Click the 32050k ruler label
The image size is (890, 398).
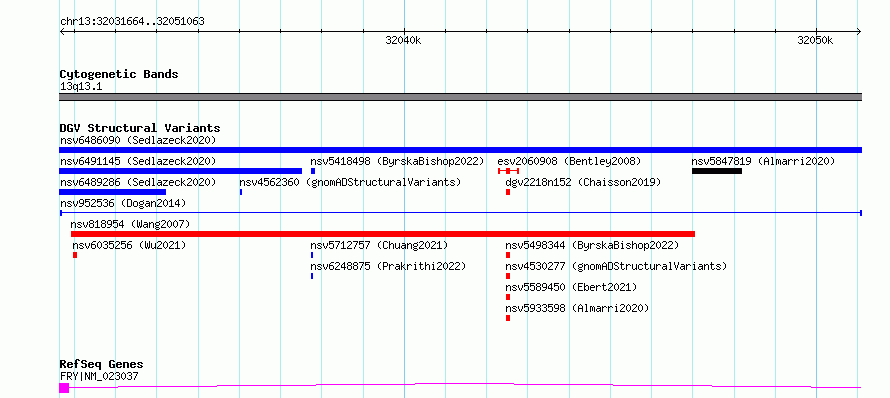[x=815, y=40]
